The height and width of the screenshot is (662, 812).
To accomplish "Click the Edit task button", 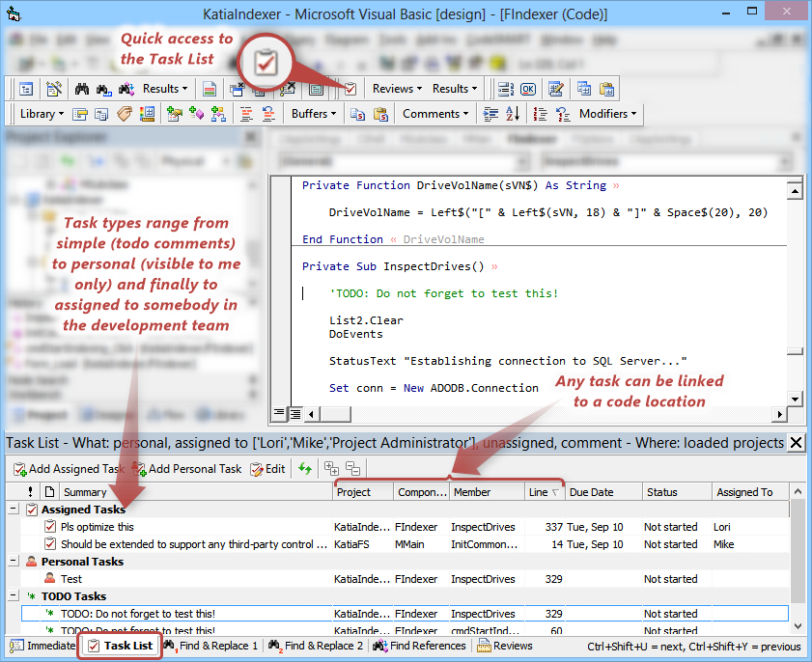I will pos(267,469).
